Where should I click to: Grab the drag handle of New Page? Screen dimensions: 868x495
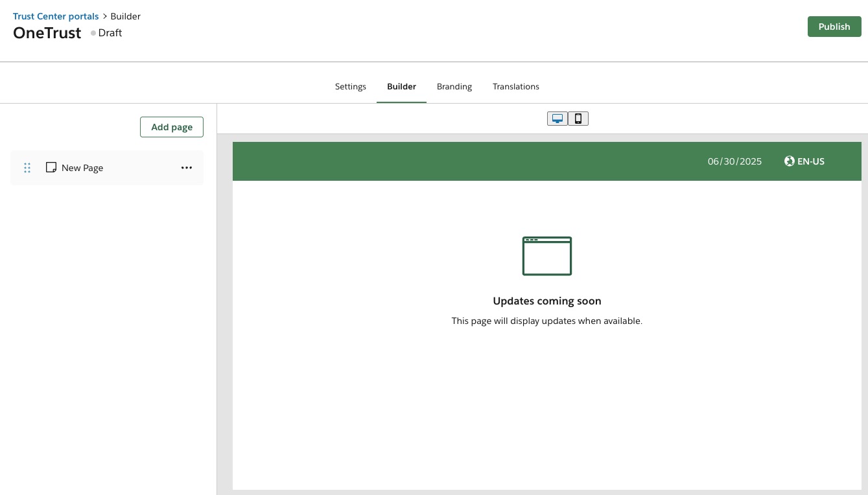point(27,168)
